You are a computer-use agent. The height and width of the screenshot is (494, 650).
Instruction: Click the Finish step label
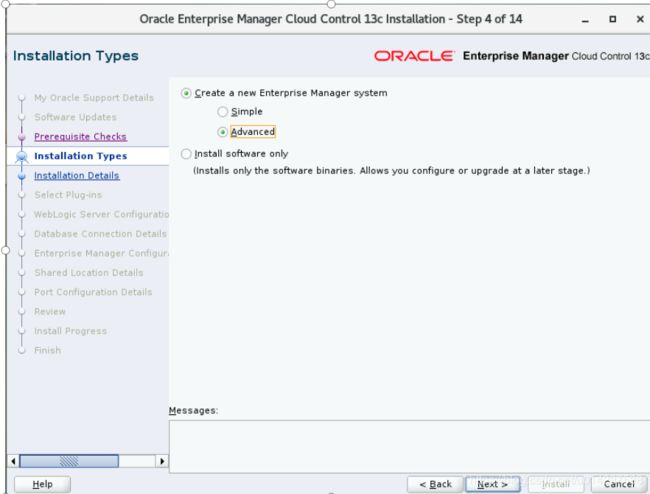point(47,351)
